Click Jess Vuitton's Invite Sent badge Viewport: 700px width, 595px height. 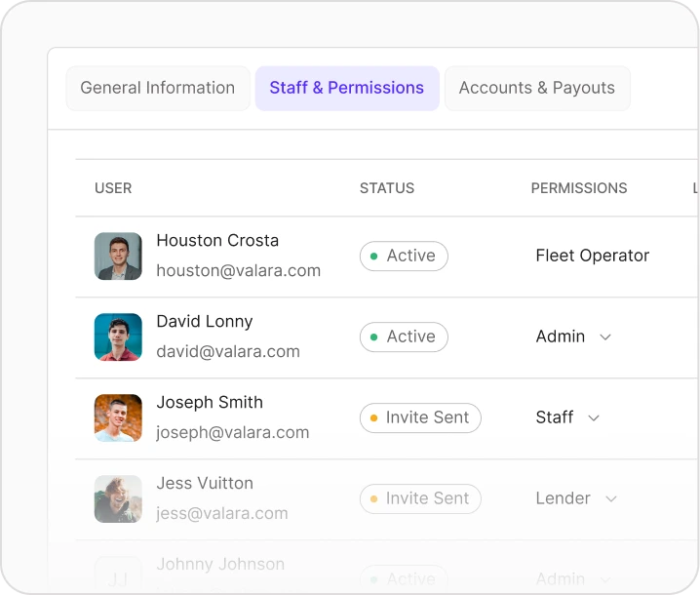(420, 498)
